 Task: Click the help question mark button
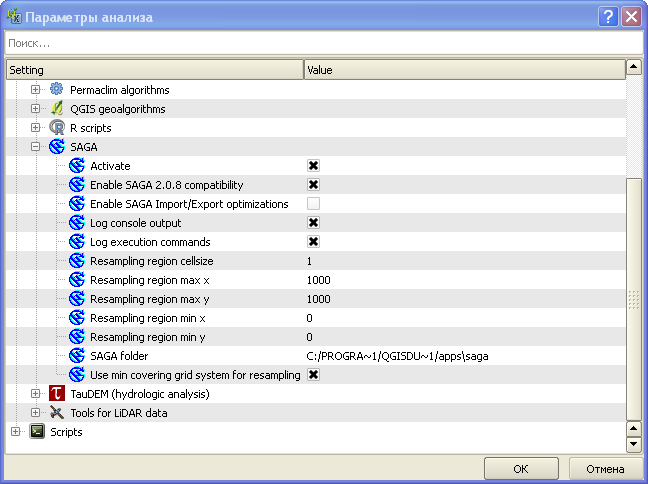[x=608, y=16]
